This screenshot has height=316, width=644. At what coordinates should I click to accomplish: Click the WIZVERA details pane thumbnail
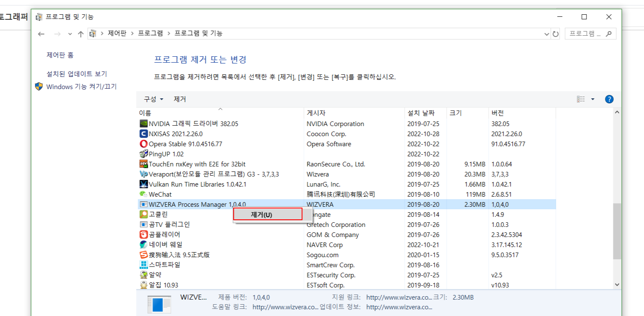click(160, 304)
